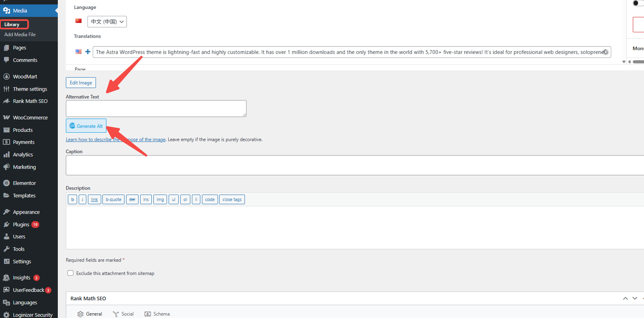The width and height of the screenshot is (644, 318).
Task: Add a translation with the plus icon
Action: [88, 51]
